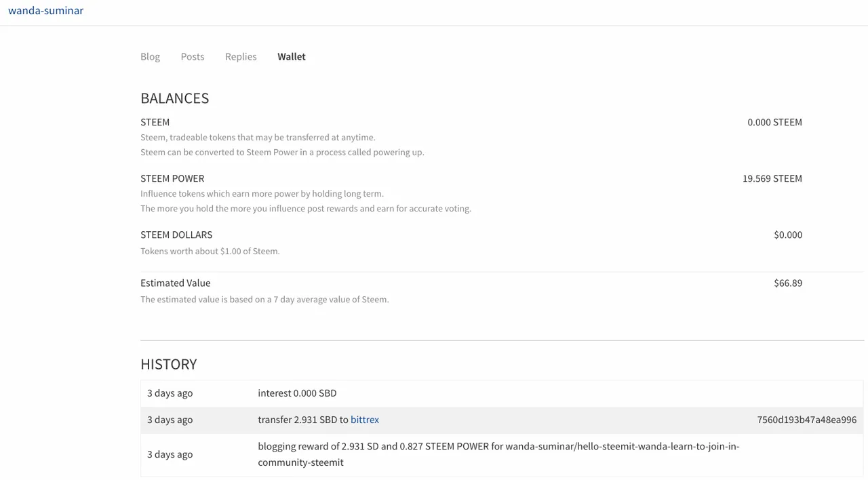
Task: Go to the Replies tab
Action: [241, 56]
